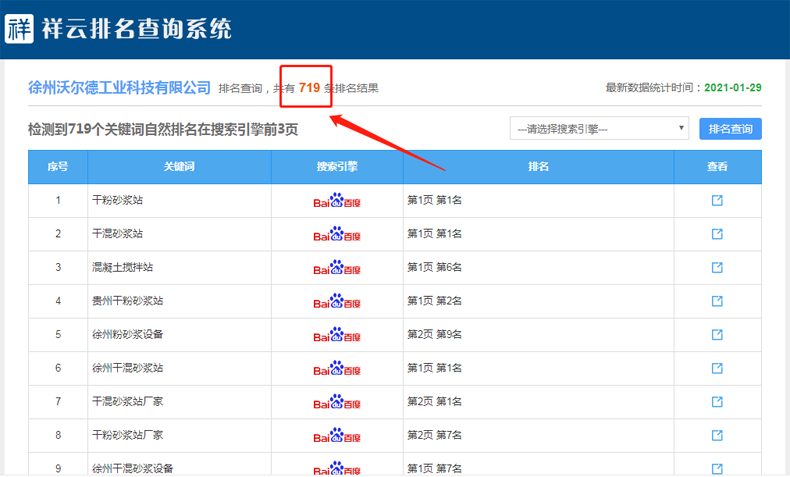Select keyword 干混砂浆站厂家
This screenshot has height=477, width=790.
pyautogui.click(x=127, y=401)
